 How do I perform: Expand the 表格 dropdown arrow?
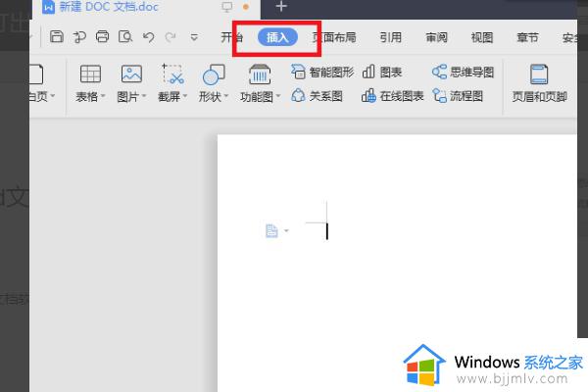(103, 96)
